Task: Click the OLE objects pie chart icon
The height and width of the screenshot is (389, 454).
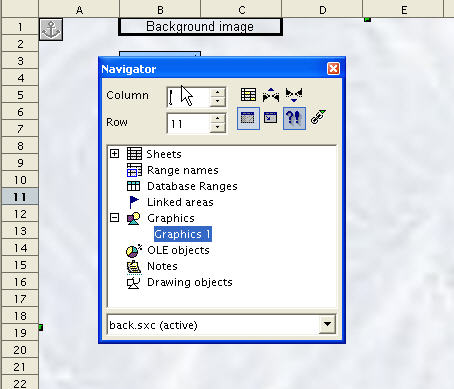Action: [x=134, y=250]
